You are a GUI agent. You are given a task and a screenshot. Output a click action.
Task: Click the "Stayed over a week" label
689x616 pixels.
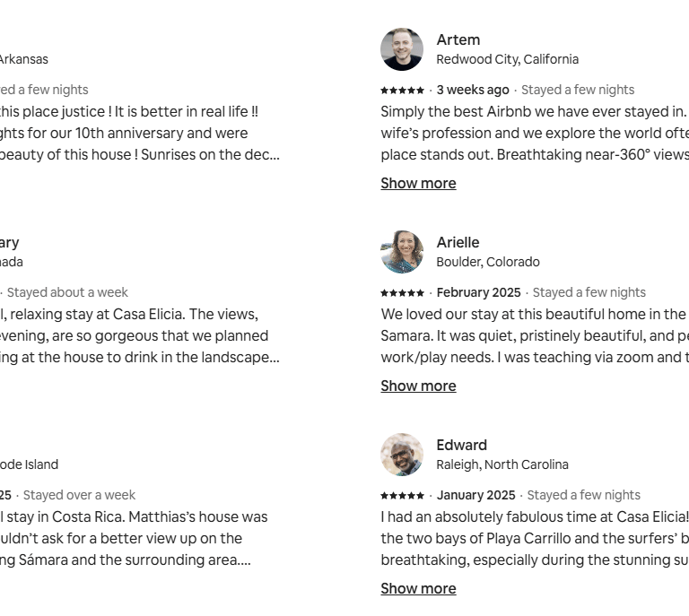79,495
